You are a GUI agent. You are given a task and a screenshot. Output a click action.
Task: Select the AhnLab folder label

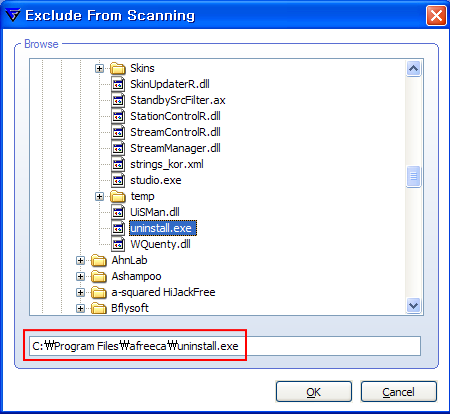tap(129, 260)
